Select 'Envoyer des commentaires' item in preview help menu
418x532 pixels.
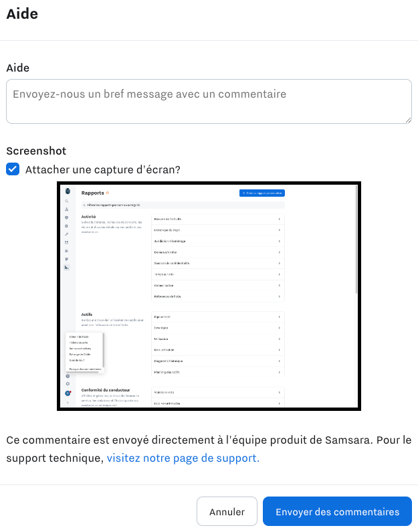[85, 369]
